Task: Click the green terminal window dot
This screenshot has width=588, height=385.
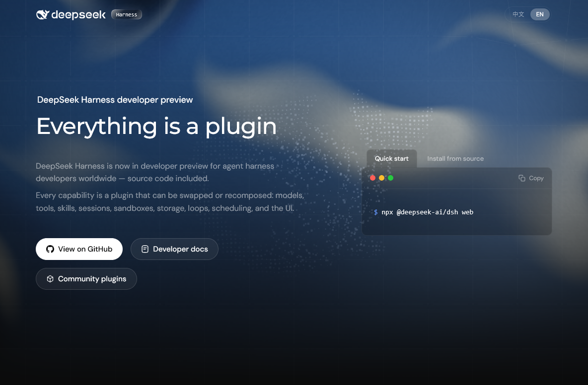Action: coord(390,178)
